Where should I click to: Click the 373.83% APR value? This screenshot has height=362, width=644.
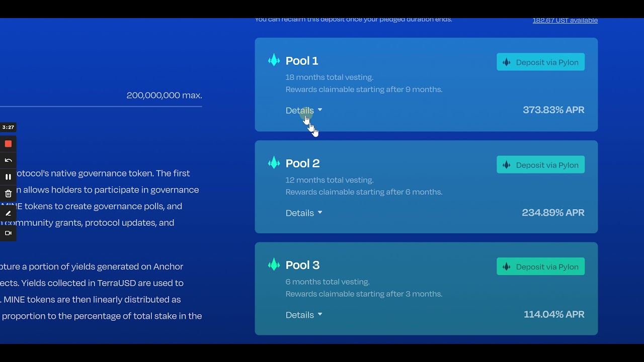click(x=553, y=110)
